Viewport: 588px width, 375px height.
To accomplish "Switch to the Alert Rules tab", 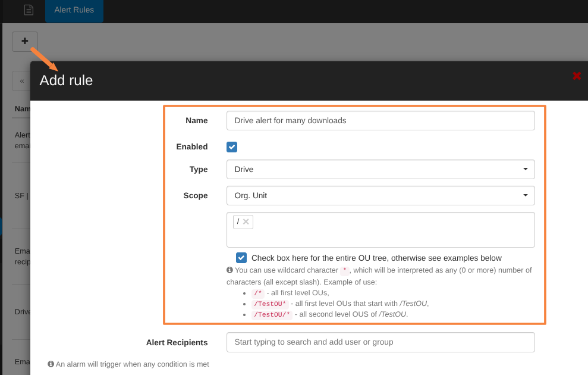I will pyautogui.click(x=74, y=10).
